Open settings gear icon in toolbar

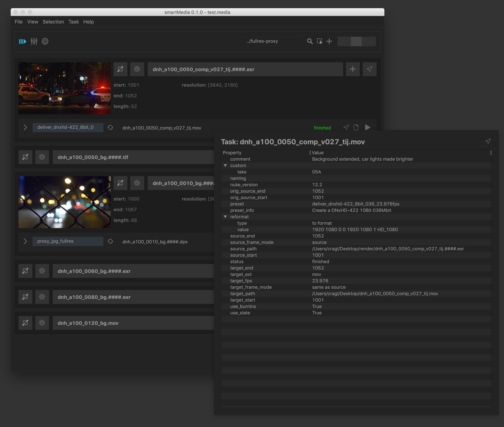point(45,41)
